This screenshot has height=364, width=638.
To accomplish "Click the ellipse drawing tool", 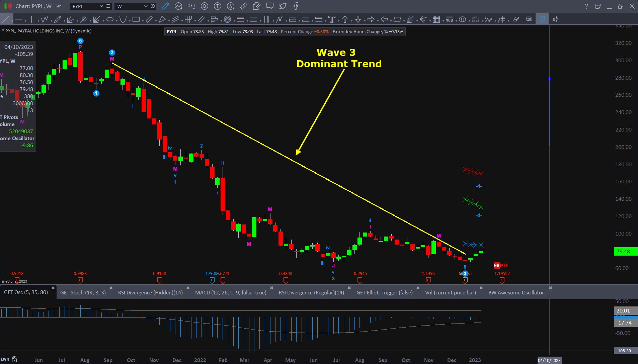I will pyautogui.click(x=110, y=19).
